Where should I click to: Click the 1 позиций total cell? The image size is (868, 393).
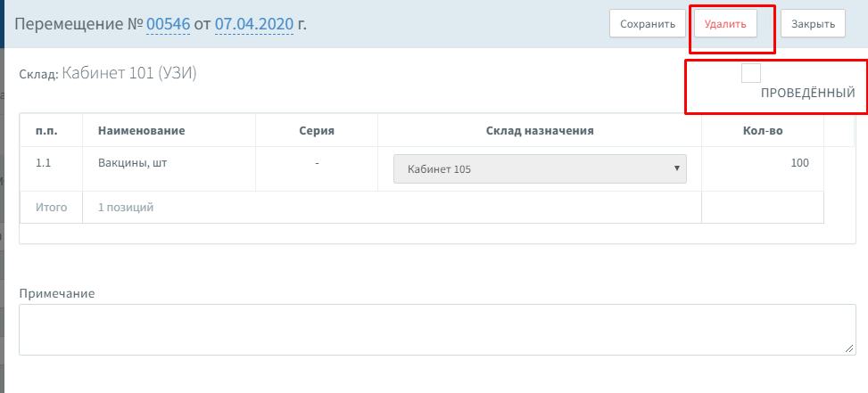[126, 208]
